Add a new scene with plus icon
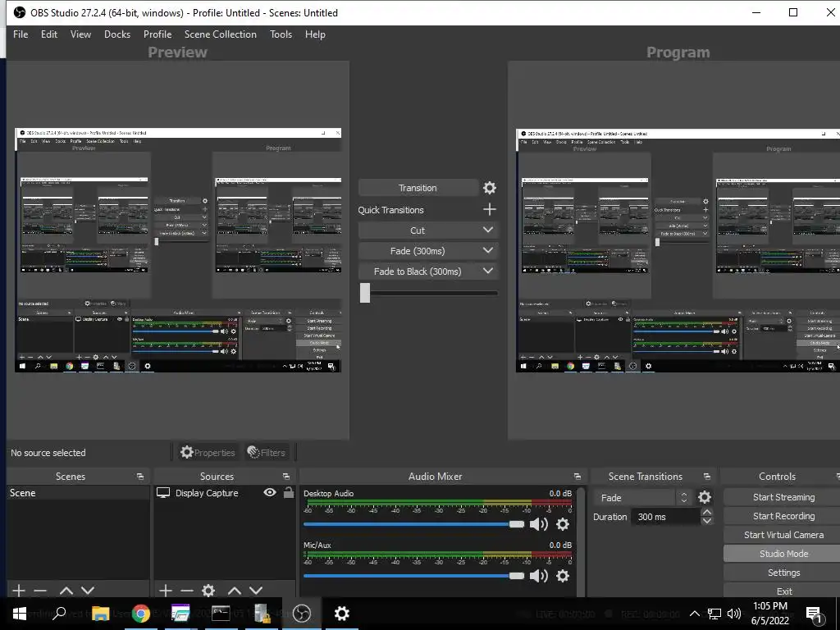Screen dimensions: 840x630 pos(19,591)
